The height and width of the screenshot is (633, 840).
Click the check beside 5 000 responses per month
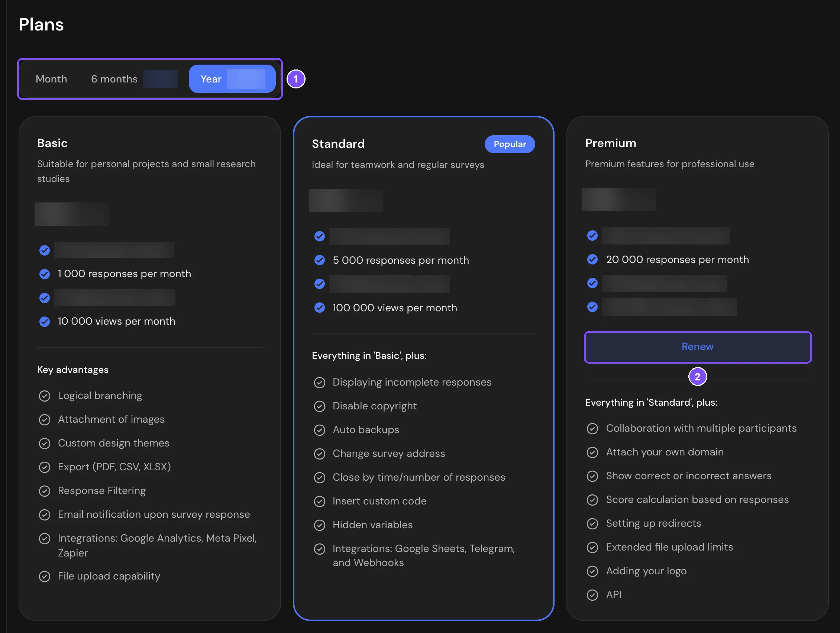[319, 260]
